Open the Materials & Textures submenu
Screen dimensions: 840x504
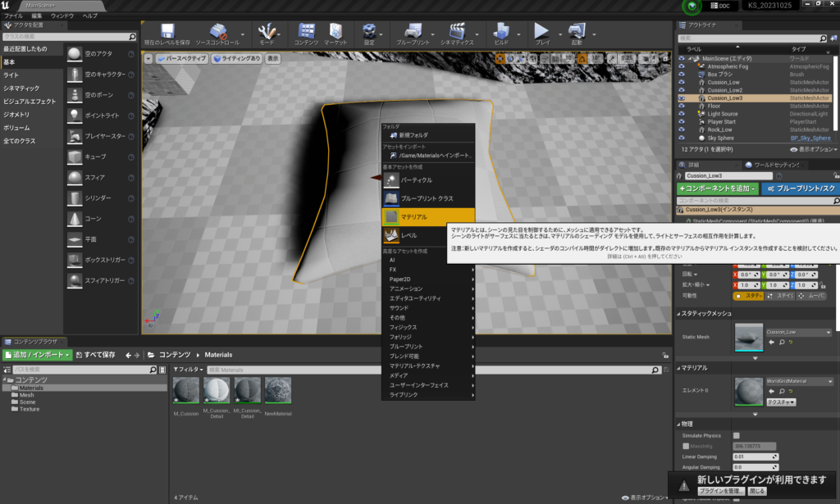[x=428, y=366]
